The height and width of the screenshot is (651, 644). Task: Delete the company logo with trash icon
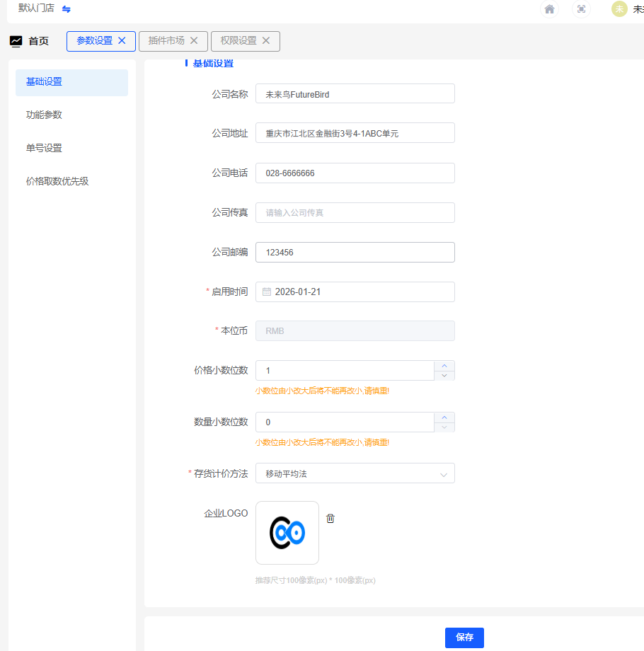pos(330,519)
